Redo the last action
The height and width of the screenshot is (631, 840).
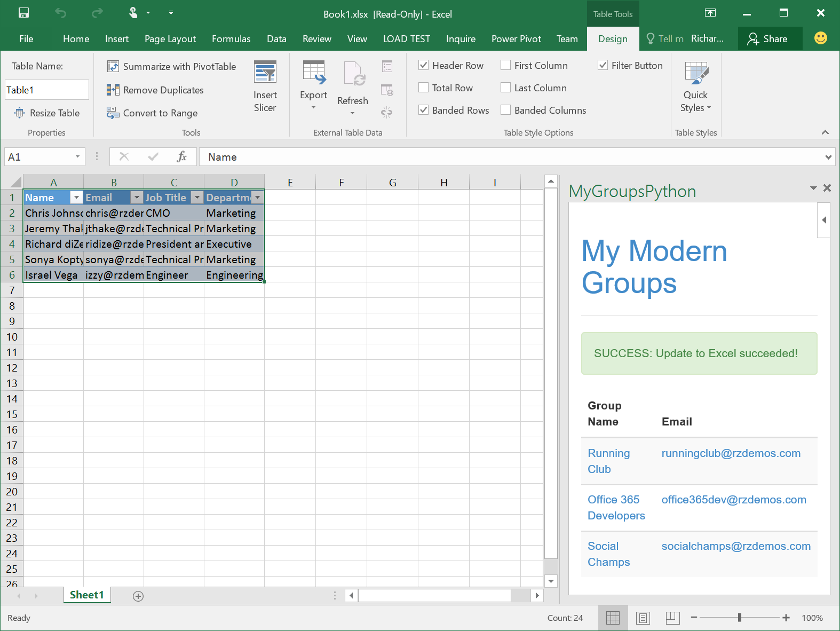click(97, 13)
